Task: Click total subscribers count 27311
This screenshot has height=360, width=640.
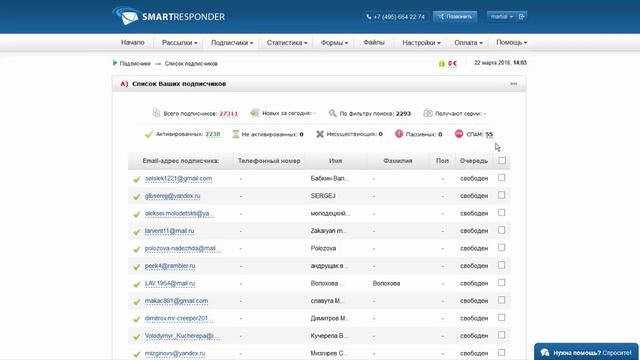Action: point(228,114)
